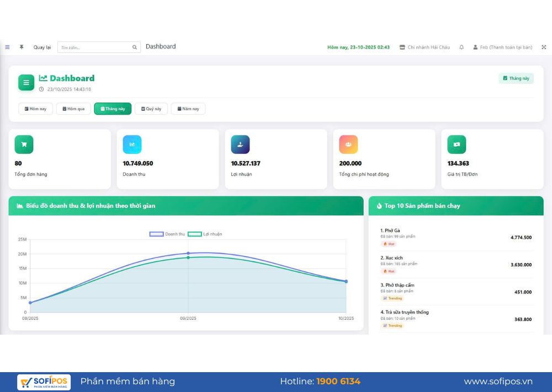Image resolution: width=552 pixels, height=392 pixels.
Task: Click the money icon on Giá trị TB/Đơn card
Action: [457, 144]
